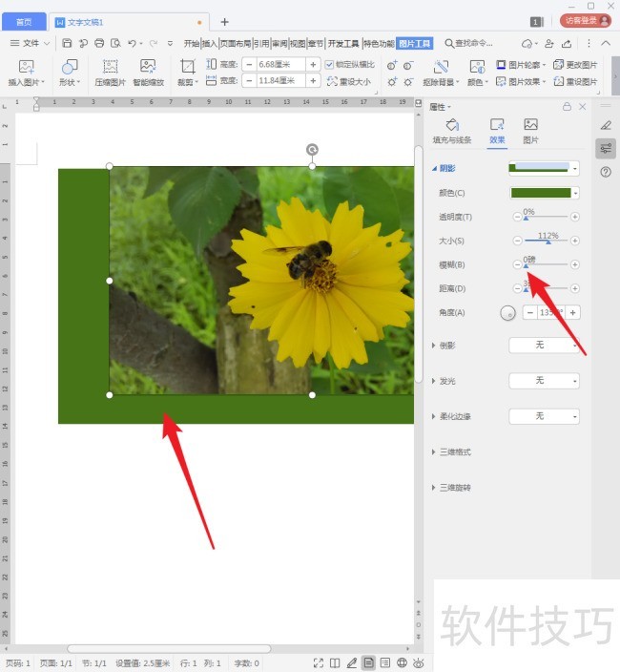Click the Home (首页) tab button
This screenshot has width=620, height=672.
(24, 22)
